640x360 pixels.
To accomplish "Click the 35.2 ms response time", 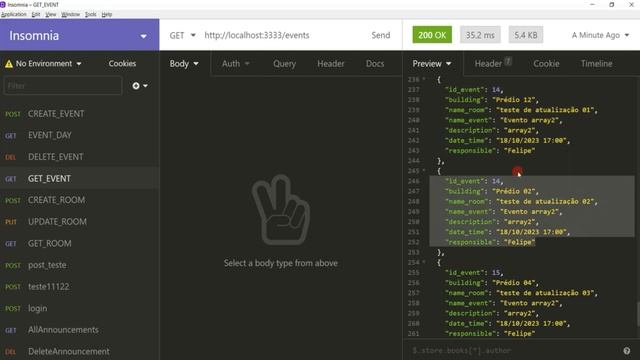I will click(x=480, y=35).
